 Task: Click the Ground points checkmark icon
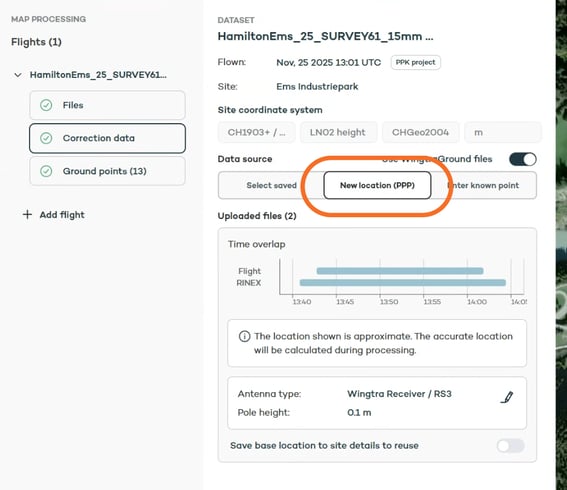coord(46,171)
